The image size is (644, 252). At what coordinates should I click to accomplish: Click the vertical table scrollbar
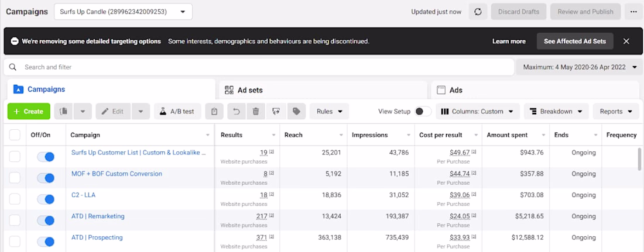pos(639,159)
